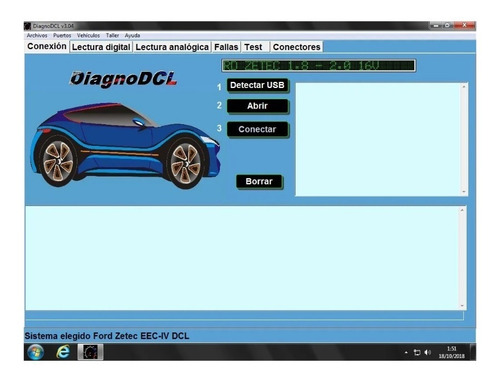
Task: Click up arrow of upper log scrollbar
Action: (x=464, y=87)
